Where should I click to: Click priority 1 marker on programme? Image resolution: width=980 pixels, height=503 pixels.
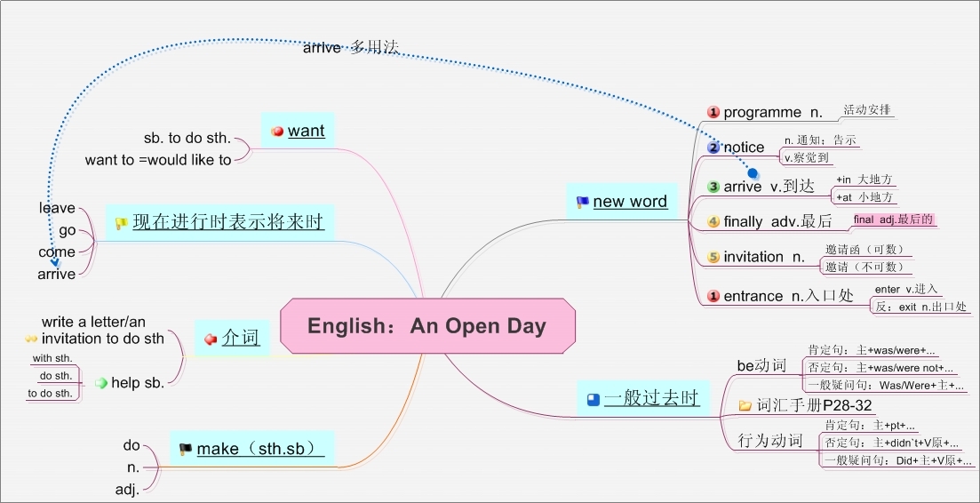713,112
